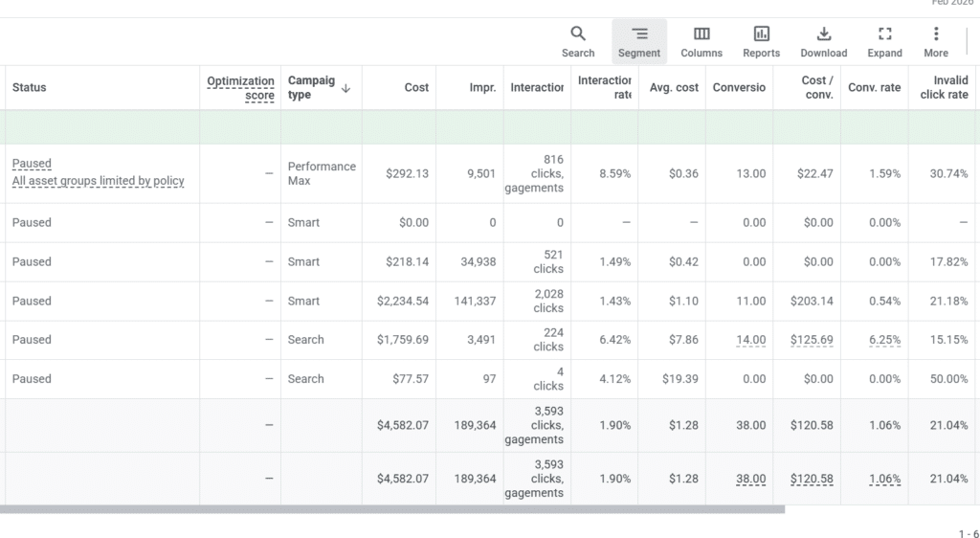Select the Performance Max campaign type cell

322,173
